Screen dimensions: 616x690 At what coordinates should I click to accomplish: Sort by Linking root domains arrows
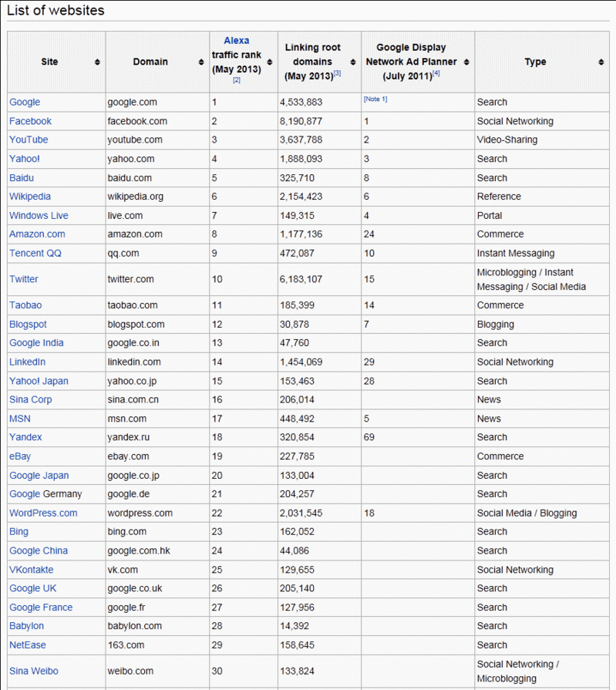point(352,62)
